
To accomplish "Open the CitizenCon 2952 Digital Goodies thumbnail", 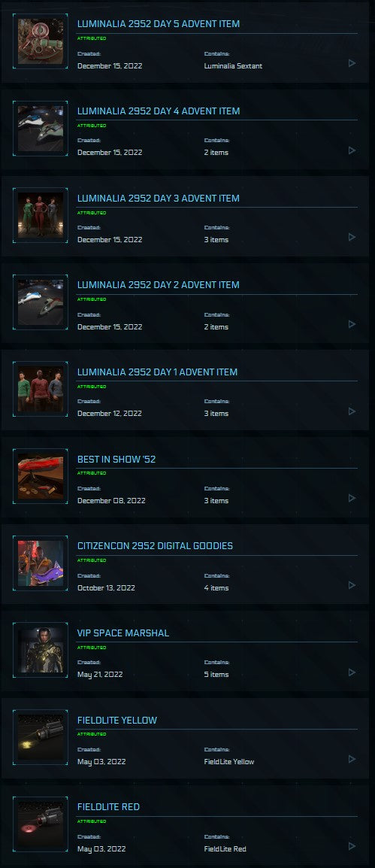I will coord(41,563).
